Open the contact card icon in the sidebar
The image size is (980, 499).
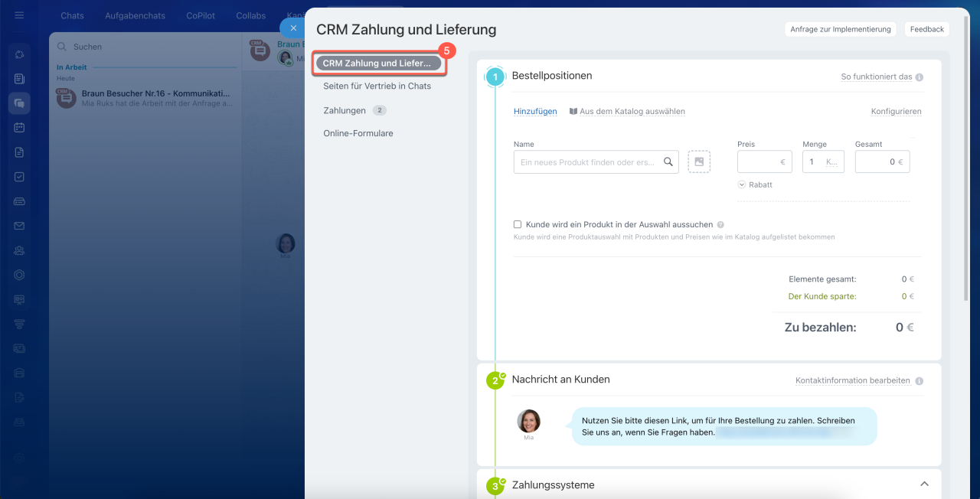pyautogui.click(x=19, y=348)
